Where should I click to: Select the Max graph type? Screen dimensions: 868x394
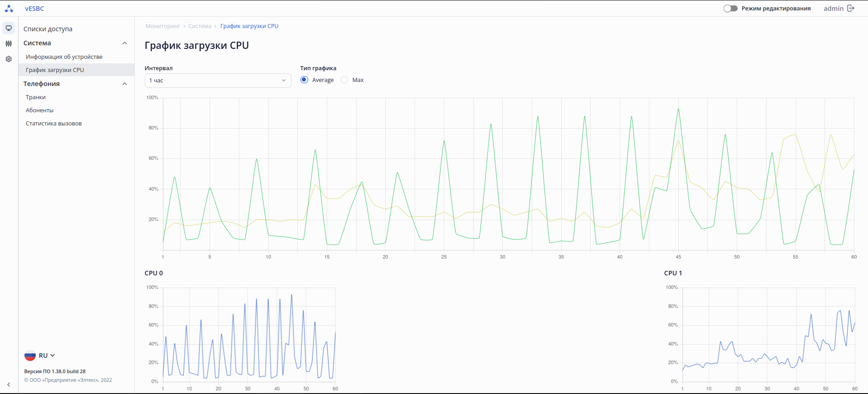coord(345,80)
